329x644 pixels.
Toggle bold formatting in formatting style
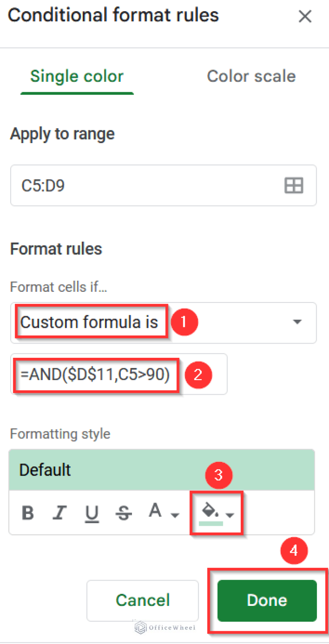coord(27,510)
